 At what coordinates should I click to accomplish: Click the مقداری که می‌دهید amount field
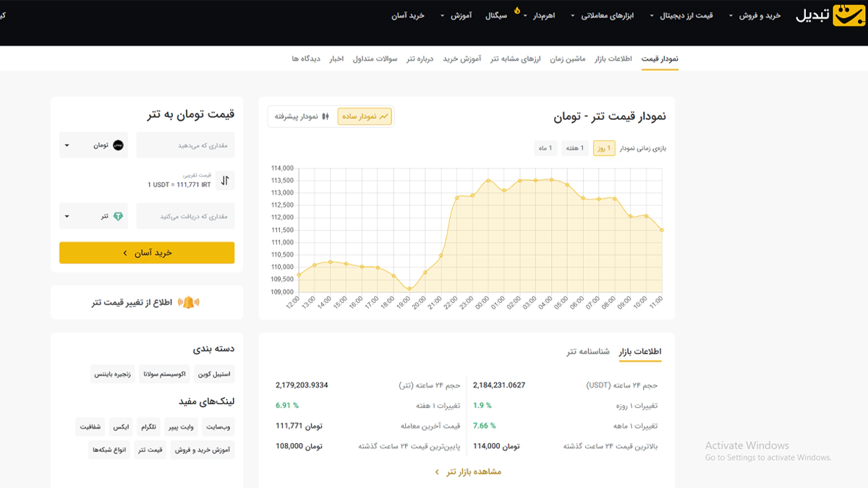tap(185, 145)
